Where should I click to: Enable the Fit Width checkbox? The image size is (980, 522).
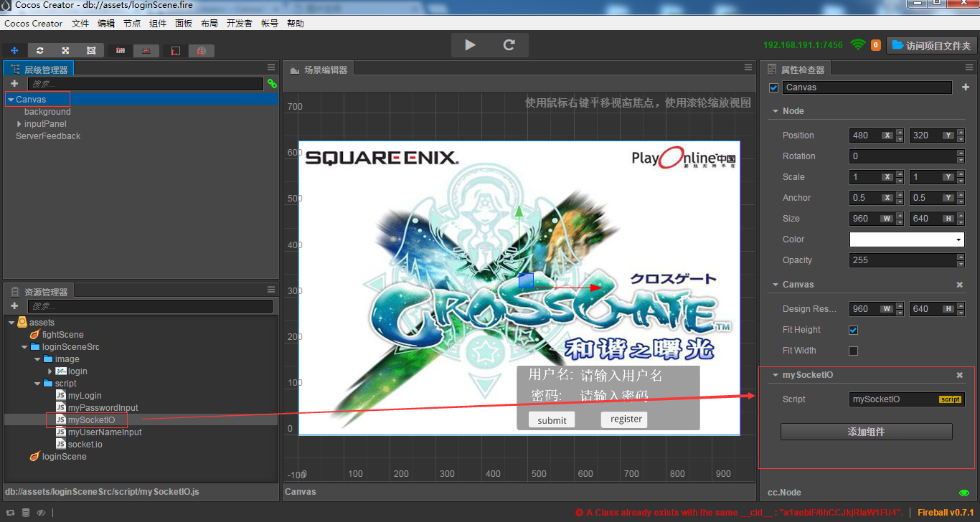click(x=854, y=351)
